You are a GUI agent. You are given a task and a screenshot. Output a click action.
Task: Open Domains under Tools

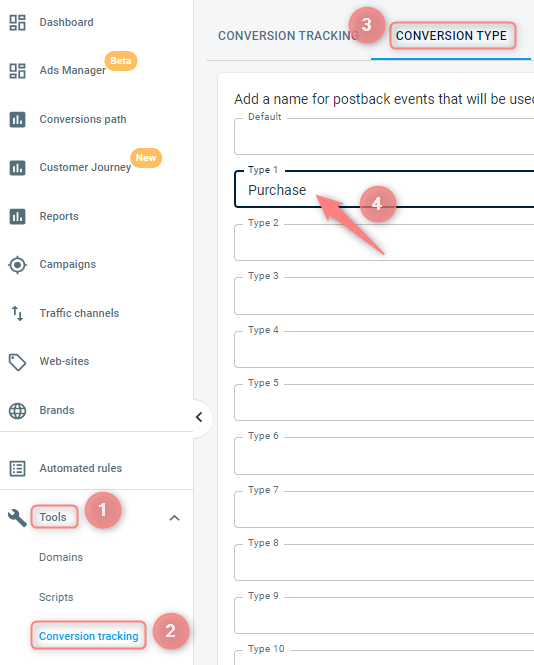[x=61, y=557]
